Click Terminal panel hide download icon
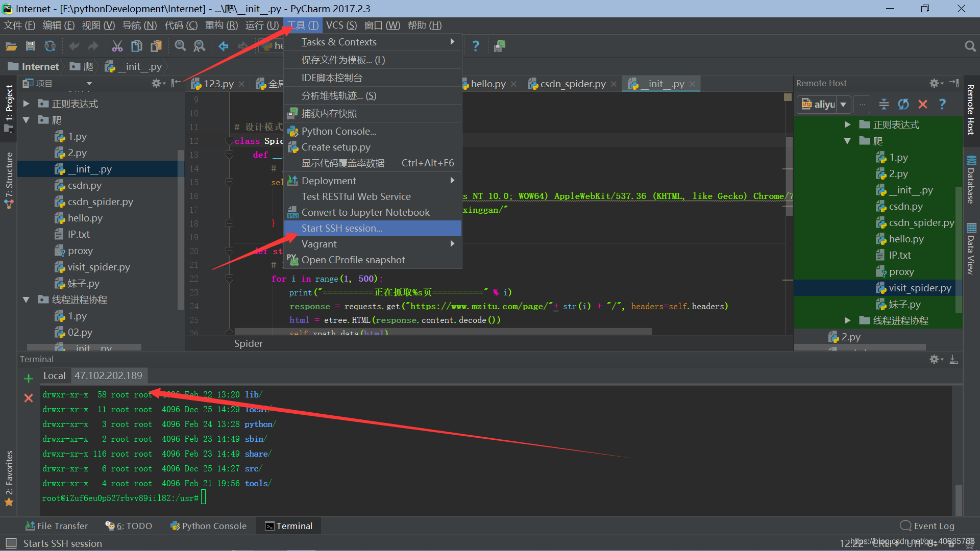This screenshot has height=551, width=980. click(x=953, y=359)
